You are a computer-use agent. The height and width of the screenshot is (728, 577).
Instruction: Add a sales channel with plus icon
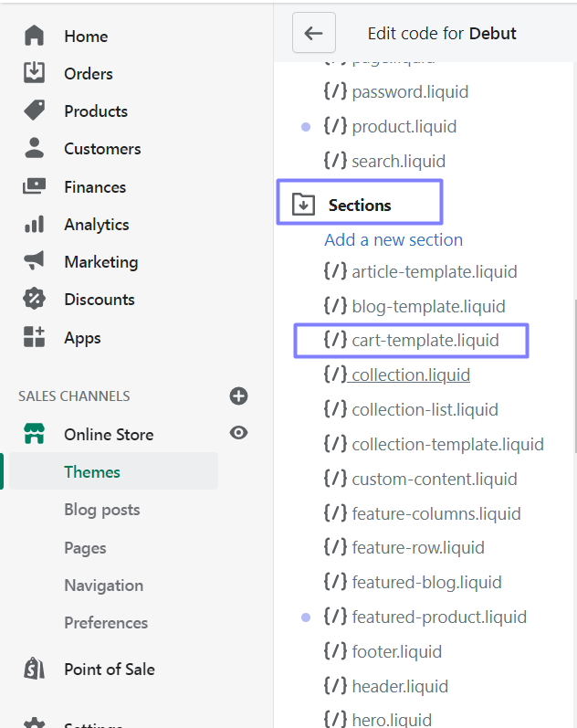click(238, 396)
